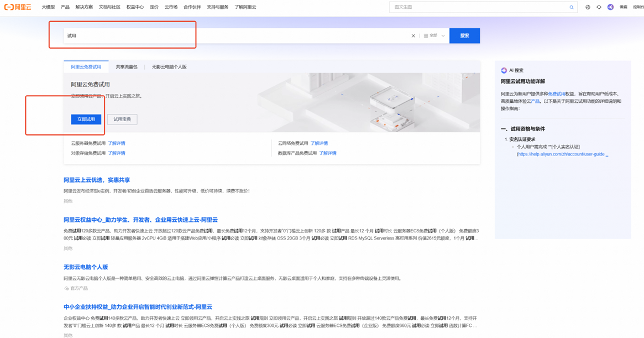Click the 控制台 link in header
Image resolution: width=644 pixels, height=338 pixels.
638,7
